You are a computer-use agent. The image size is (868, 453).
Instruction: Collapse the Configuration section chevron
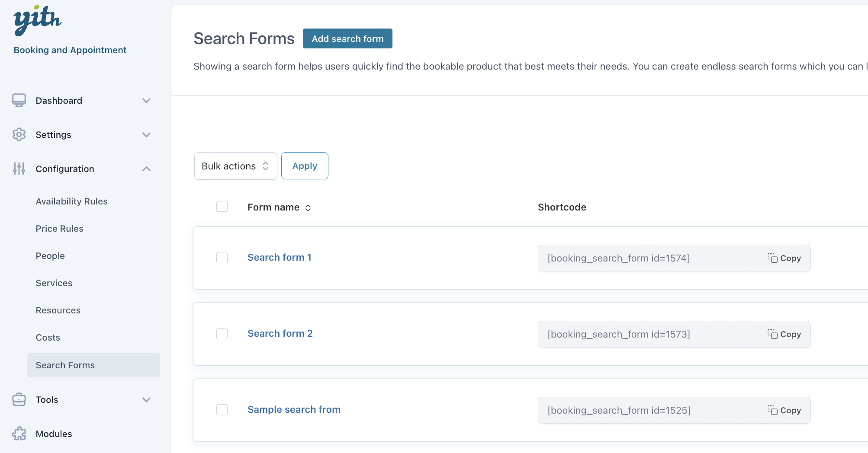point(147,169)
